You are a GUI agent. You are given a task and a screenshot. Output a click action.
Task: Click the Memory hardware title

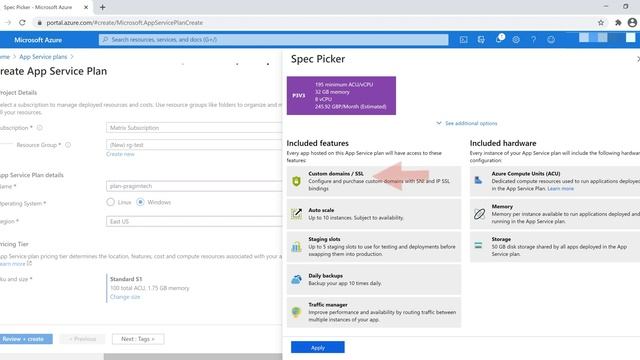pos(502,207)
